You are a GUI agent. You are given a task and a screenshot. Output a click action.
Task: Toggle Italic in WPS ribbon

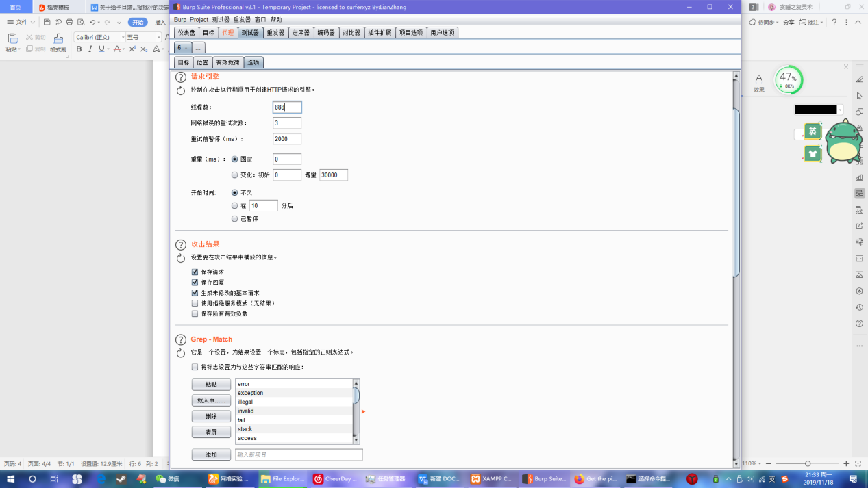pos(90,49)
